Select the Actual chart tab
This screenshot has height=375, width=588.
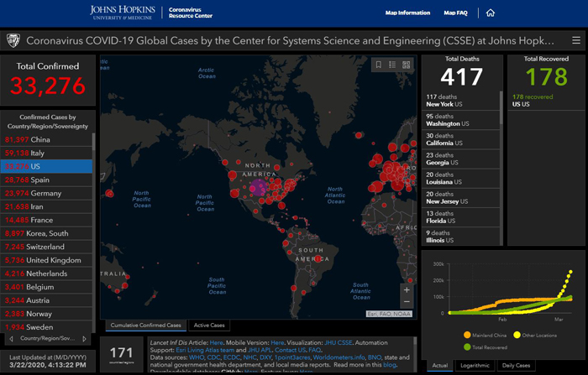coord(440,365)
